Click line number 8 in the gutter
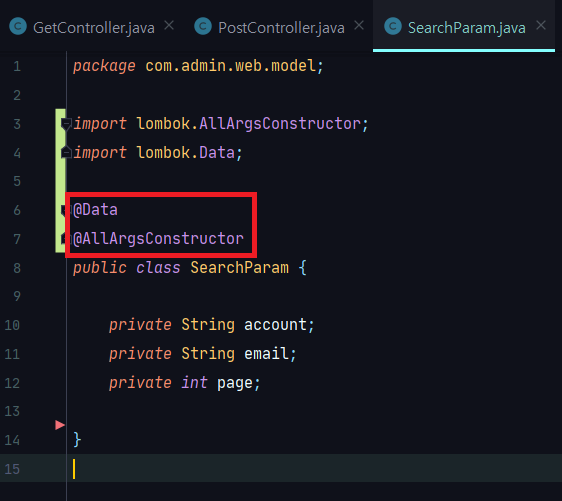 pos(17,268)
